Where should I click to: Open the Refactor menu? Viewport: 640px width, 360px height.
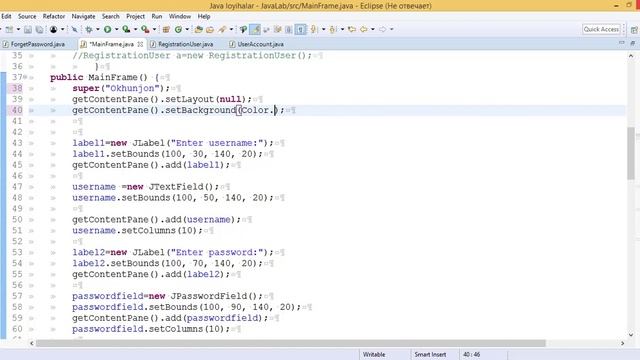[x=54, y=16]
